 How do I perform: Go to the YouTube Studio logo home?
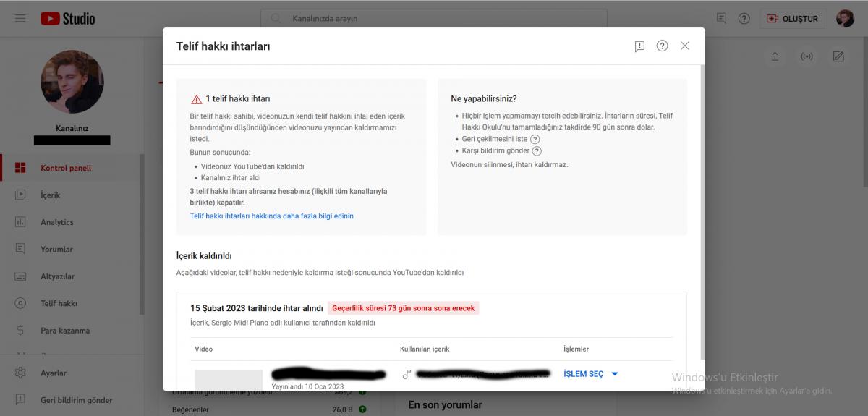(x=67, y=19)
